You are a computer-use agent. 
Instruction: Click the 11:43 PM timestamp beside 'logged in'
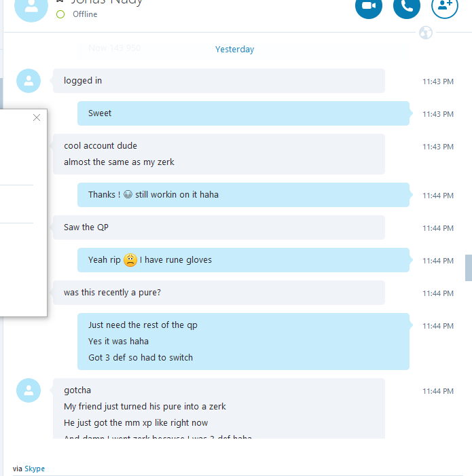point(438,81)
